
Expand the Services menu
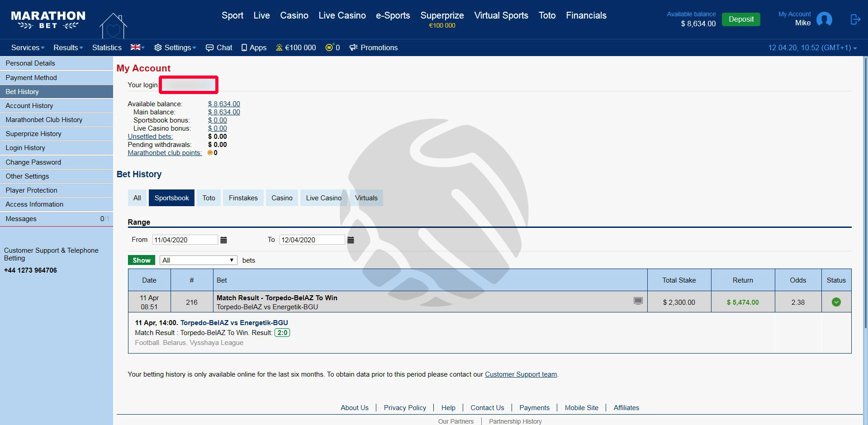click(x=28, y=47)
